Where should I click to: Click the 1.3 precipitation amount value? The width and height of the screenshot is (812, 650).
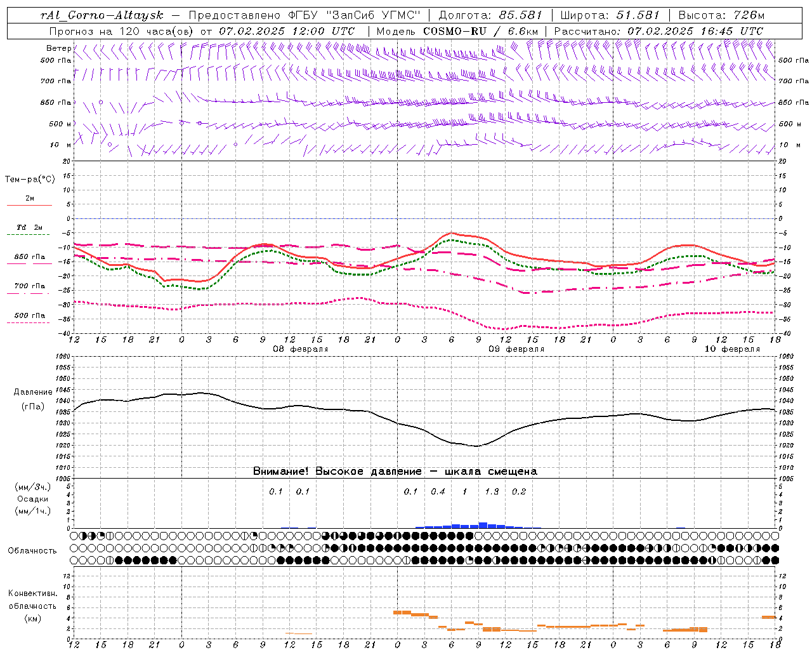[492, 491]
